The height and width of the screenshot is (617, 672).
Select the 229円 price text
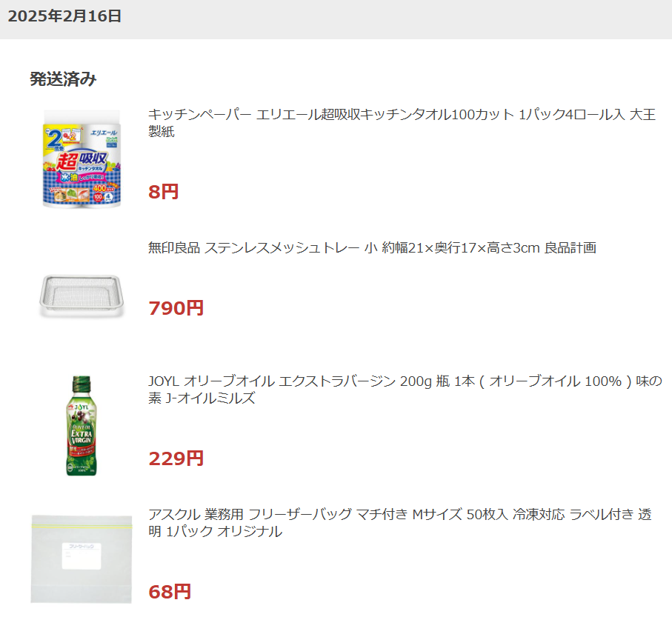click(x=176, y=458)
